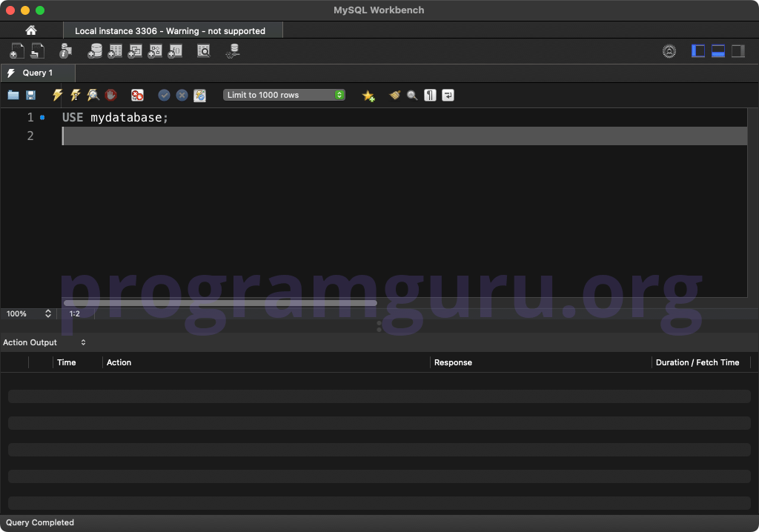Click the horizontal editor scrollbar

point(220,303)
